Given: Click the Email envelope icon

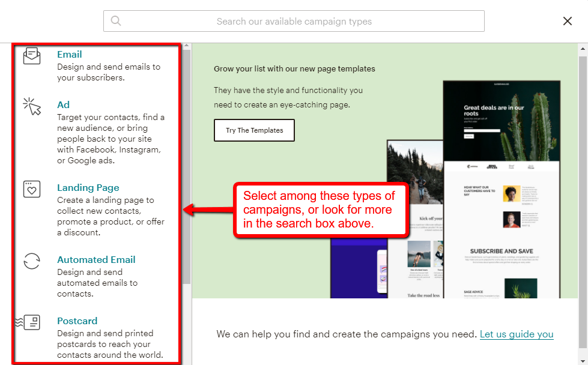Looking at the screenshot, I should click(32, 56).
